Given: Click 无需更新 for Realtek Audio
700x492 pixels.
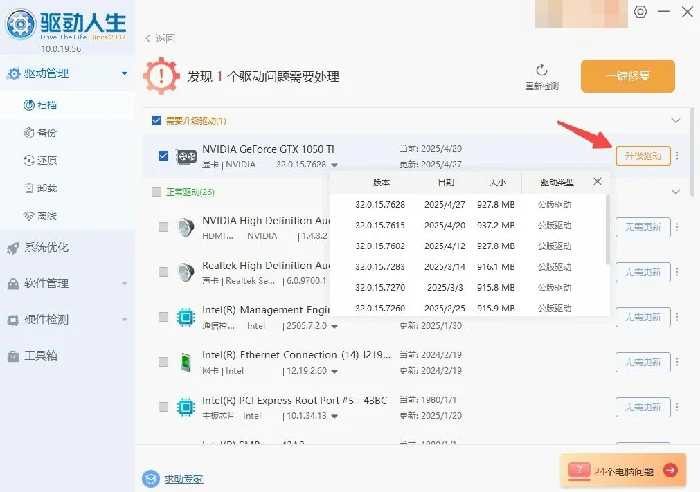Looking at the screenshot, I should click(643, 272).
